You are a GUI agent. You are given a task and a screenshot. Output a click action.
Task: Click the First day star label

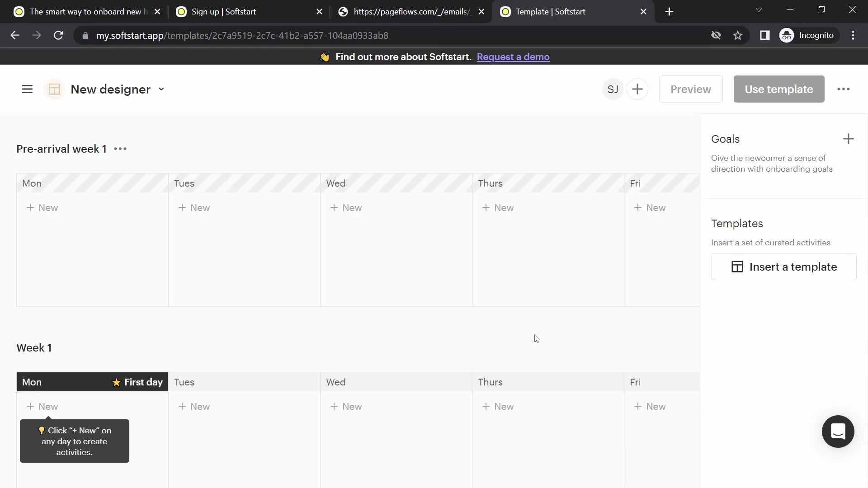pyautogui.click(x=137, y=382)
